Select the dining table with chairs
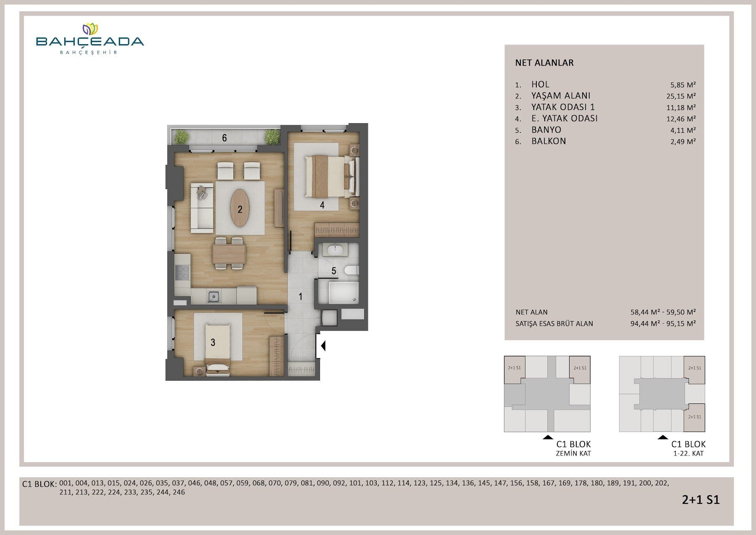 click(229, 253)
